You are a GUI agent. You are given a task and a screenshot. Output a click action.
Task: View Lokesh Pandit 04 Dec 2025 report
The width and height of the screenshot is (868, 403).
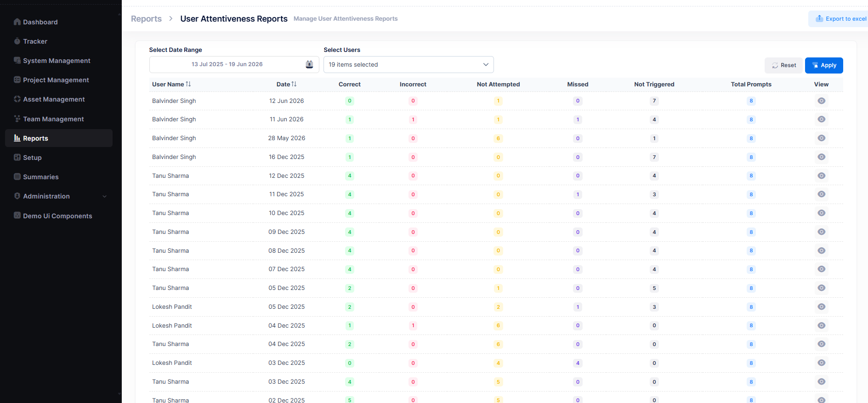point(822,325)
